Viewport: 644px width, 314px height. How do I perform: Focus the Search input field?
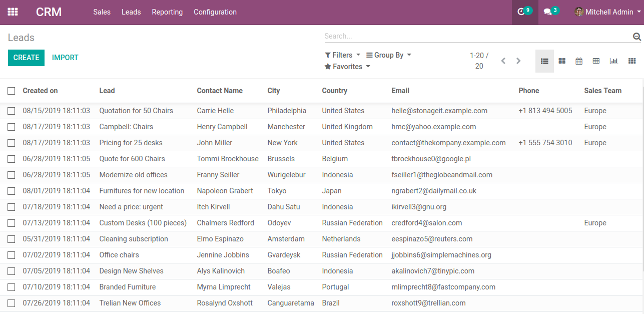(478, 36)
